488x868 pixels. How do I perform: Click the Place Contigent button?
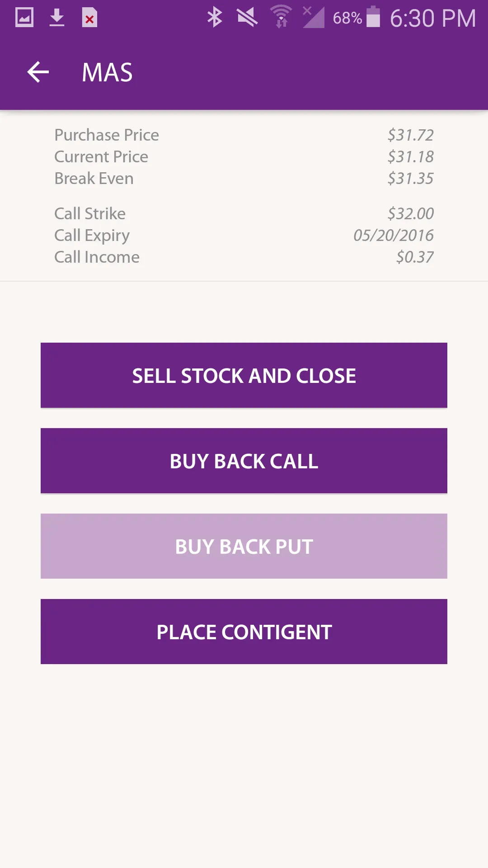pos(244,632)
